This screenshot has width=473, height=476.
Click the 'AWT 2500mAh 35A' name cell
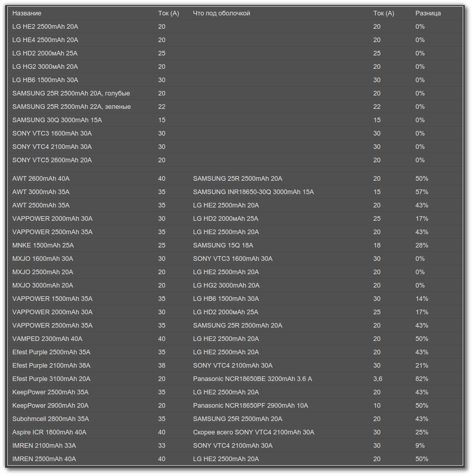tap(41, 205)
